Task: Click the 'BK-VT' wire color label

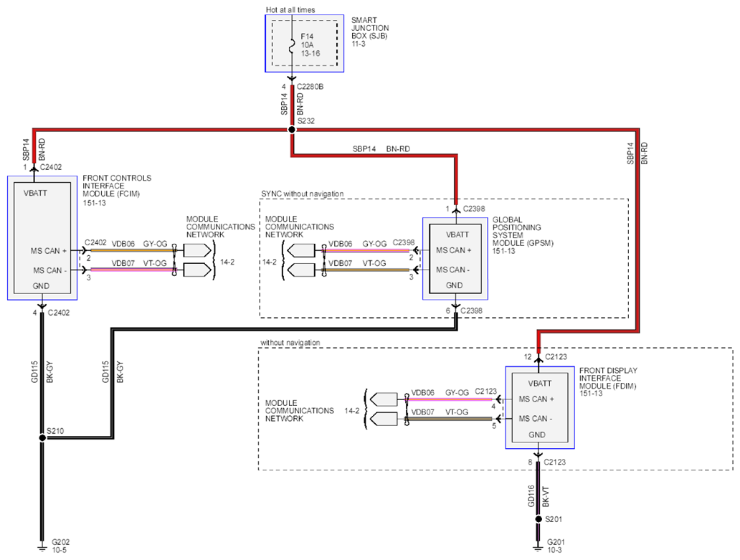Action: (546, 496)
